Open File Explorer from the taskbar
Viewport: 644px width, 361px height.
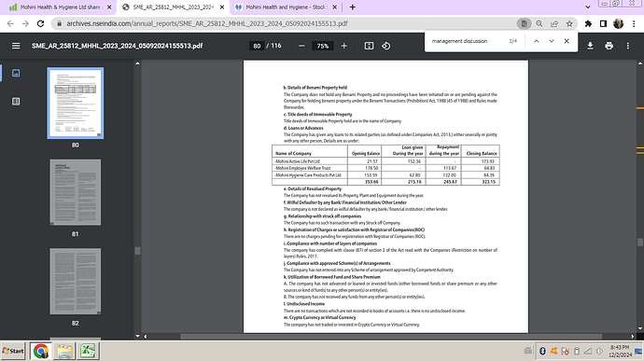click(x=64, y=351)
